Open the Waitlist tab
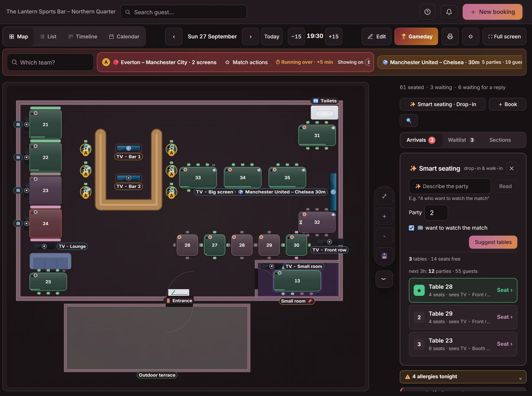Image resolution: width=532 pixels, height=396 pixels. coord(460,140)
